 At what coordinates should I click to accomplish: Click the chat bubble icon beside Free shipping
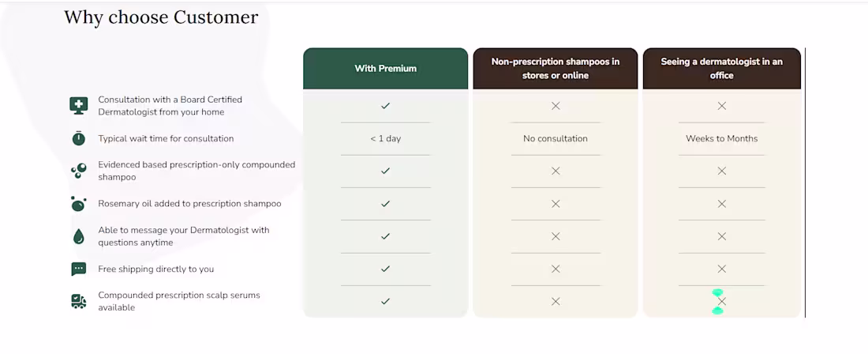coord(79,269)
